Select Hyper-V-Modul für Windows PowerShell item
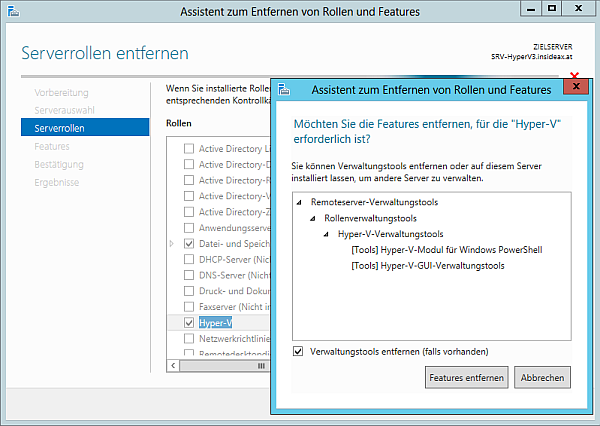The width and height of the screenshot is (600, 426). pyautogui.click(x=446, y=250)
